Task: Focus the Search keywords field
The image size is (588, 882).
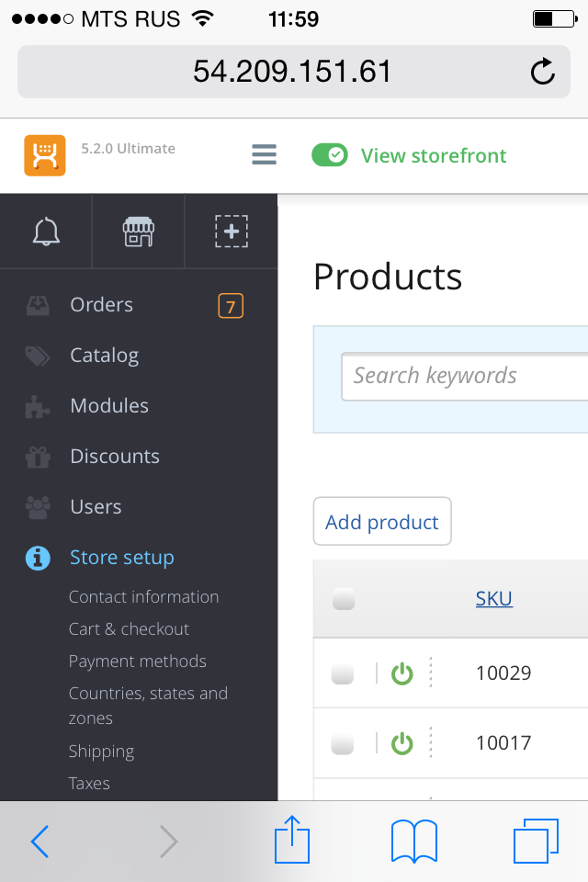Action: pos(465,377)
